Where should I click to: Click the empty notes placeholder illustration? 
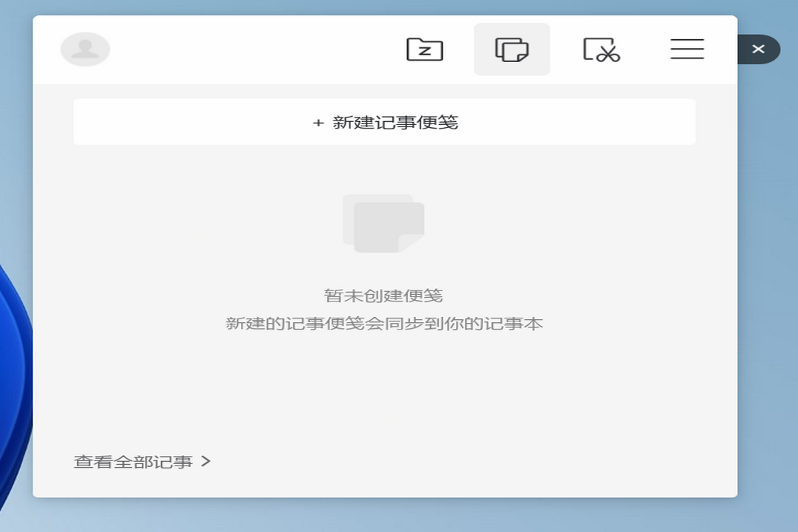pos(383,222)
